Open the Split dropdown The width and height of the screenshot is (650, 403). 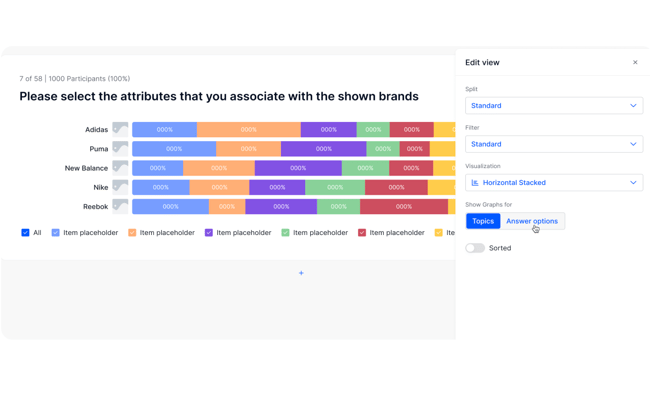(x=553, y=106)
